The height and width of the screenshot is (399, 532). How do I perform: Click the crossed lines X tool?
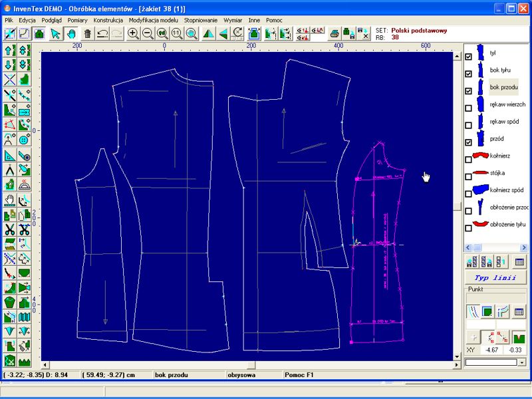10,79
